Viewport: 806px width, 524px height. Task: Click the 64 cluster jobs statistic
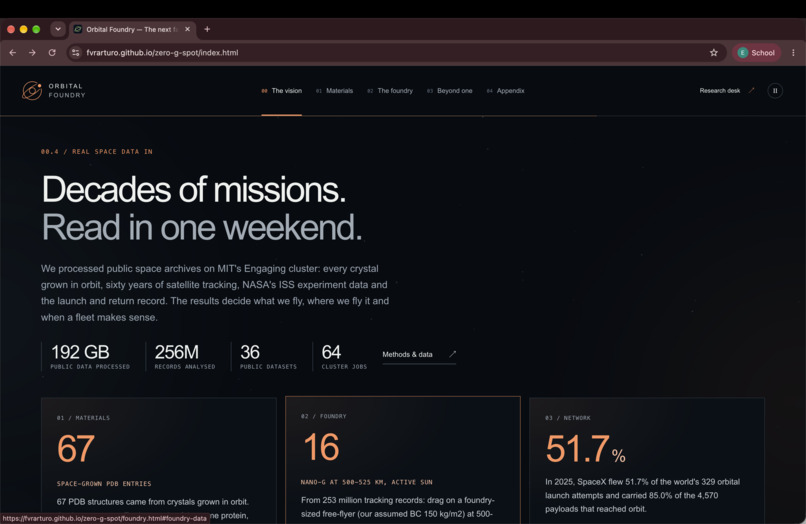(344, 356)
